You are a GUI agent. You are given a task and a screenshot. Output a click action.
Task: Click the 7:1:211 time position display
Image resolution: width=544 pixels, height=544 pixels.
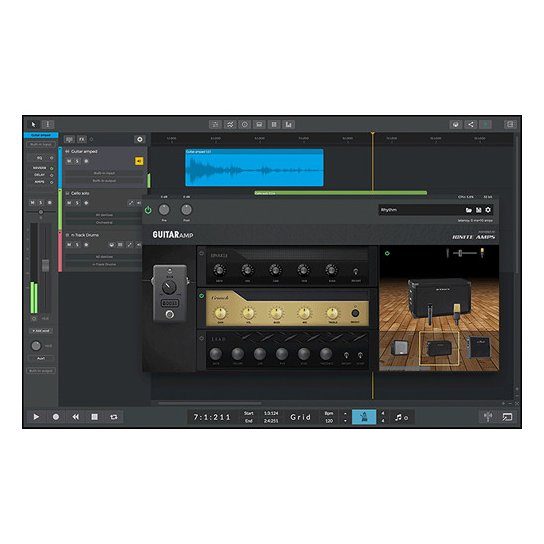point(212,417)
